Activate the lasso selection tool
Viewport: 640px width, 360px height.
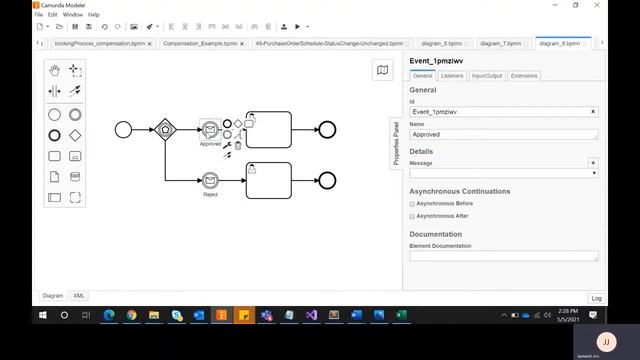(x=75, y=70)
